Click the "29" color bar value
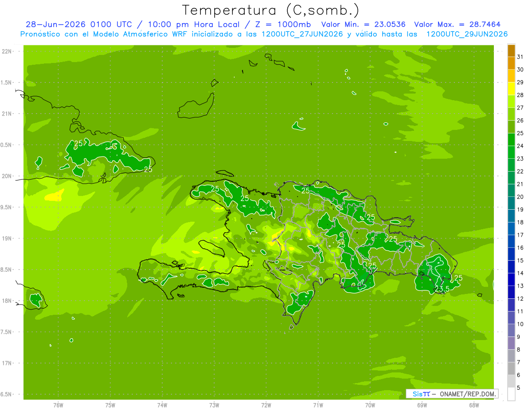532x411 pixels. click(520, 82)
